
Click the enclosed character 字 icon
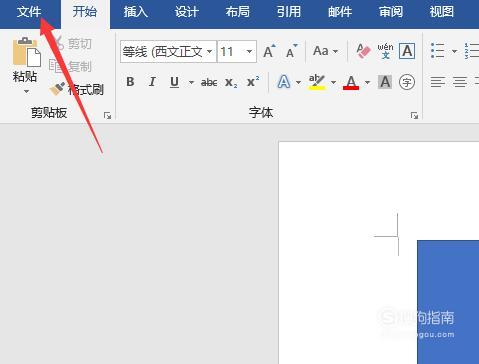point(407,82)
